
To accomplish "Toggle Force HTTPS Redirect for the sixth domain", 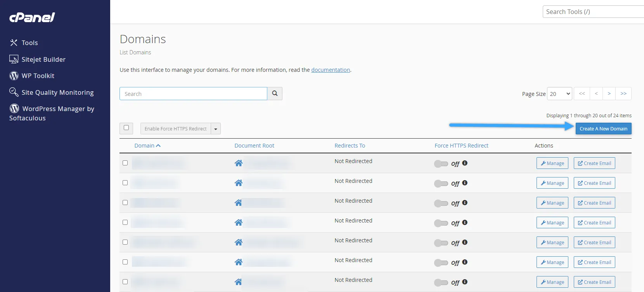I will 441,263.
